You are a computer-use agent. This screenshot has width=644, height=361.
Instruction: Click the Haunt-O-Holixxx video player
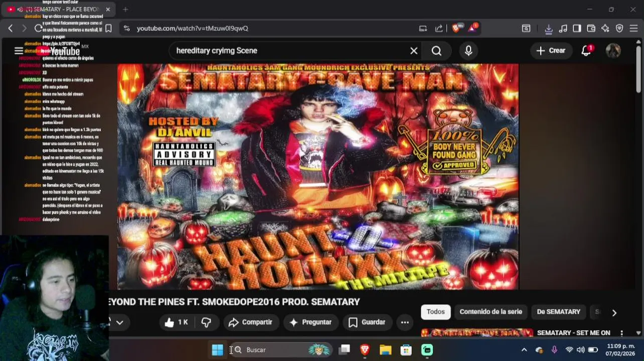point(318,176)
